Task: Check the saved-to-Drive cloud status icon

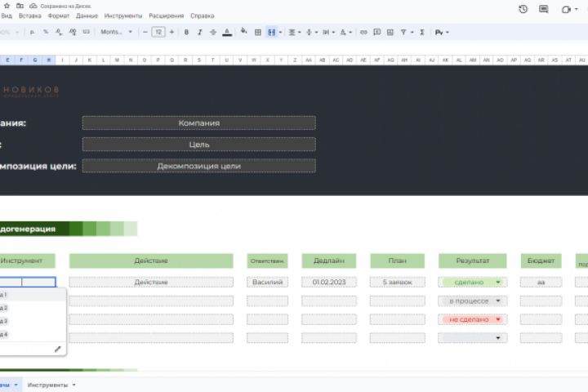Action: click(x=33, y=6)
